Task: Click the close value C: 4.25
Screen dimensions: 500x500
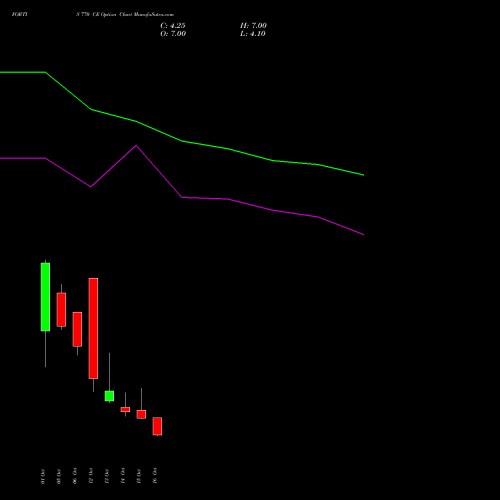Action: click(173, 26)
